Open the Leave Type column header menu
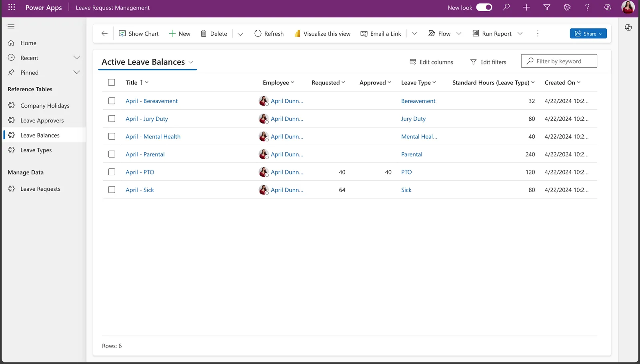Image resolution: width=640 pixels, height=364 pixels. (419, 82)
